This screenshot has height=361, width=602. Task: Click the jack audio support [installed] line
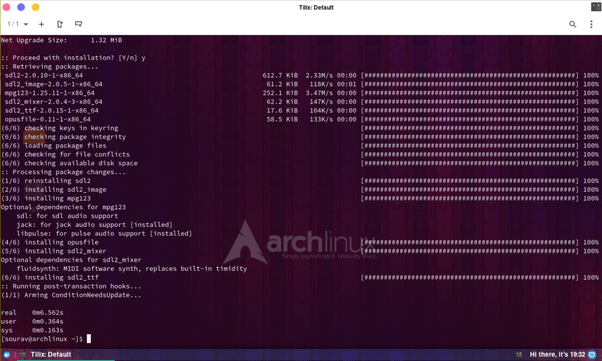(94, 225)
